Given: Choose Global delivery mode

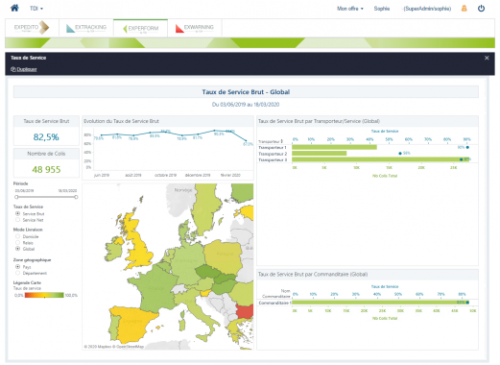Looking at the screenshot, I should (18, 249).
